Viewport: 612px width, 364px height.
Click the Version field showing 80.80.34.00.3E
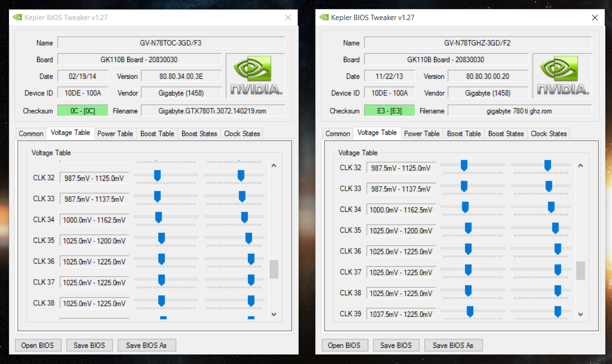coord(181,76)
